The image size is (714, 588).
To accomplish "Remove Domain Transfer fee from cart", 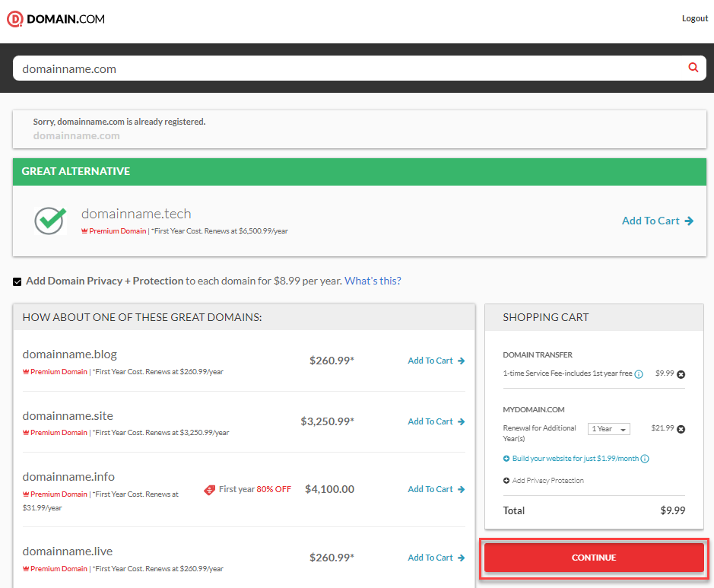I will (681, 374).
